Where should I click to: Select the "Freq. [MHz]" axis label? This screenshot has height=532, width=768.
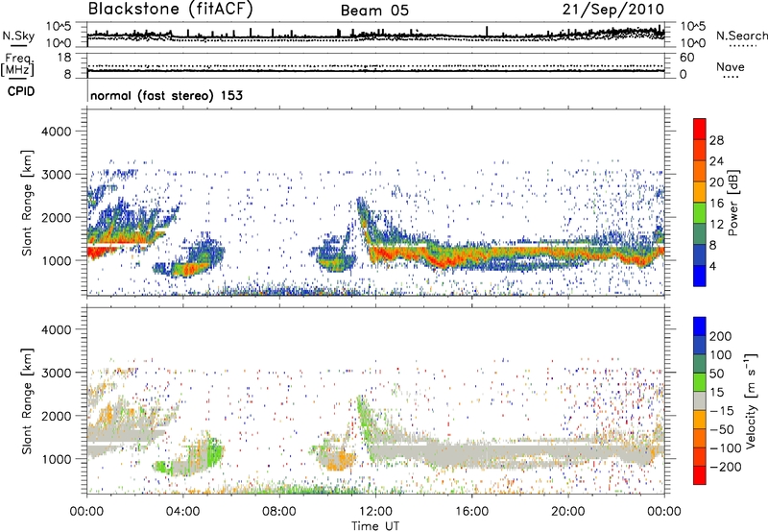coord(17,64)
